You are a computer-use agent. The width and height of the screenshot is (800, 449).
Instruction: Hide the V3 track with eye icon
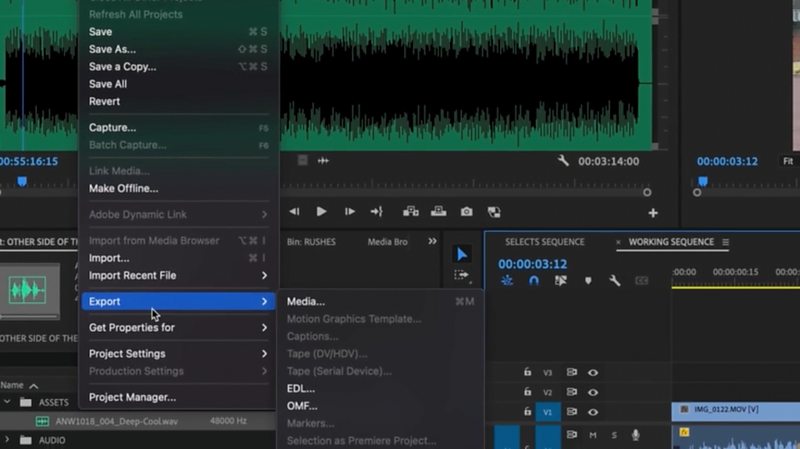593,372
